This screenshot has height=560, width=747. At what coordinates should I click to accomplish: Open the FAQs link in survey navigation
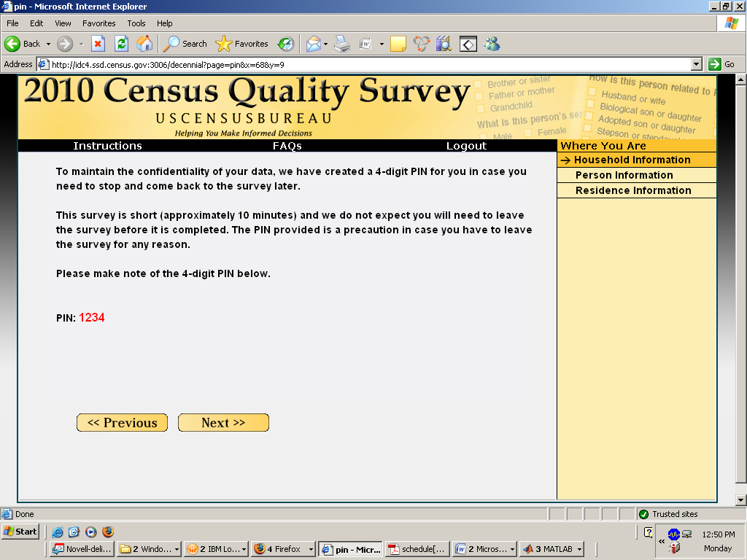(287, 146)
